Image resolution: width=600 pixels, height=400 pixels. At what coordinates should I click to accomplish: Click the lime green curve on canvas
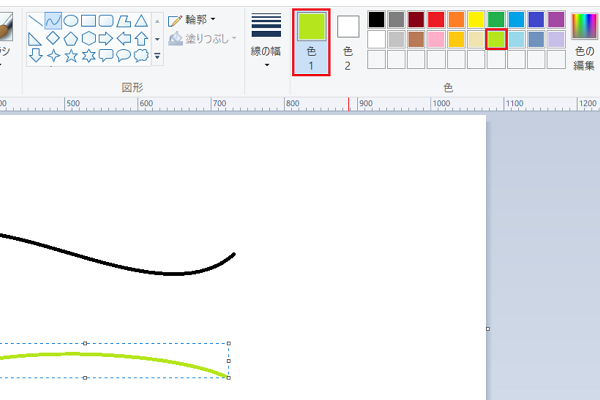(115, 357)
